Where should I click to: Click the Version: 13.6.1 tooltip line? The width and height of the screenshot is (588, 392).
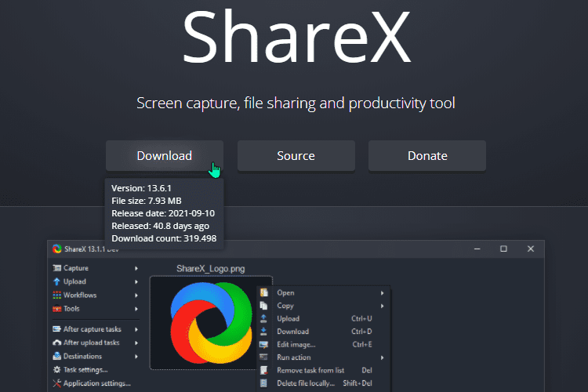(141, 188)
